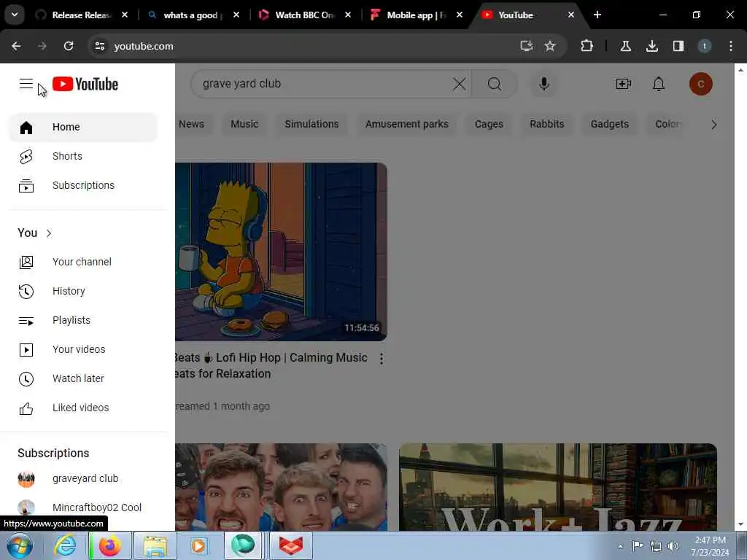Go back with the browser back arrow
The image size is (747, 560).
(x=16, y=46)
